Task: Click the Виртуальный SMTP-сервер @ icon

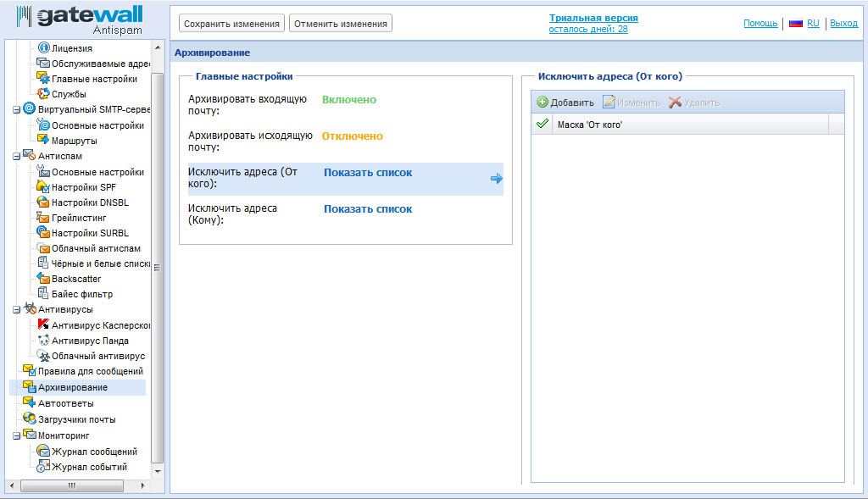Action: click(30, 108)
